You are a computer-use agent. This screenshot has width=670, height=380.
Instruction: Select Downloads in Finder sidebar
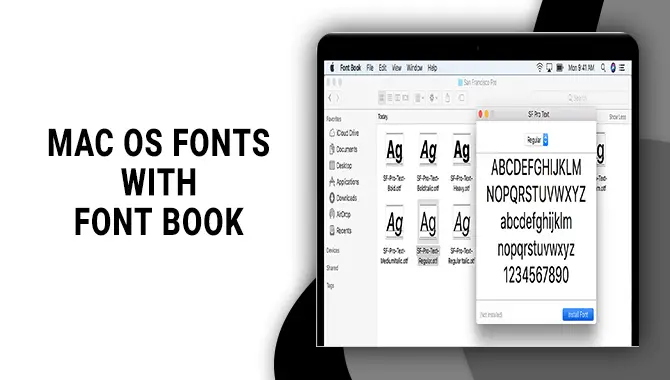(343, 198)
